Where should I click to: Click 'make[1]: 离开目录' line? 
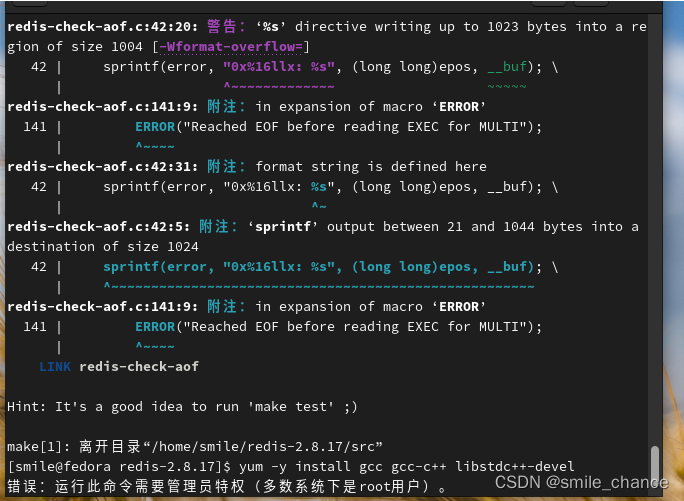pos(195,446)
